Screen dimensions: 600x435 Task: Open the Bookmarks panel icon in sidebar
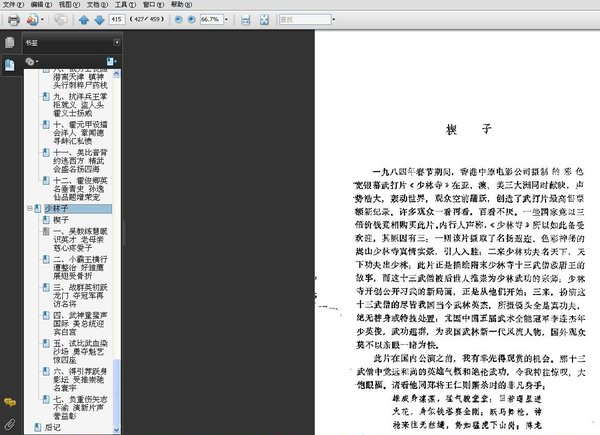(x=10, y=65)
